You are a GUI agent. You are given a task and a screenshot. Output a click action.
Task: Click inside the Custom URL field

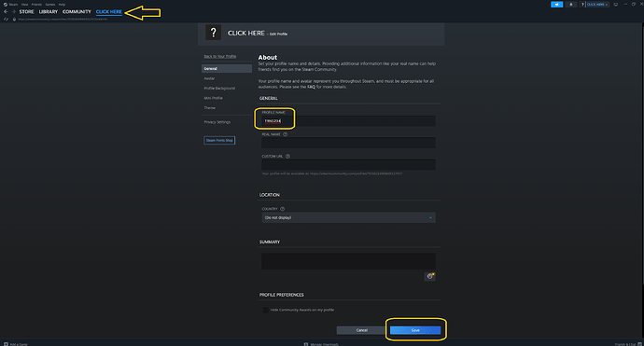(x=348, y=164)
